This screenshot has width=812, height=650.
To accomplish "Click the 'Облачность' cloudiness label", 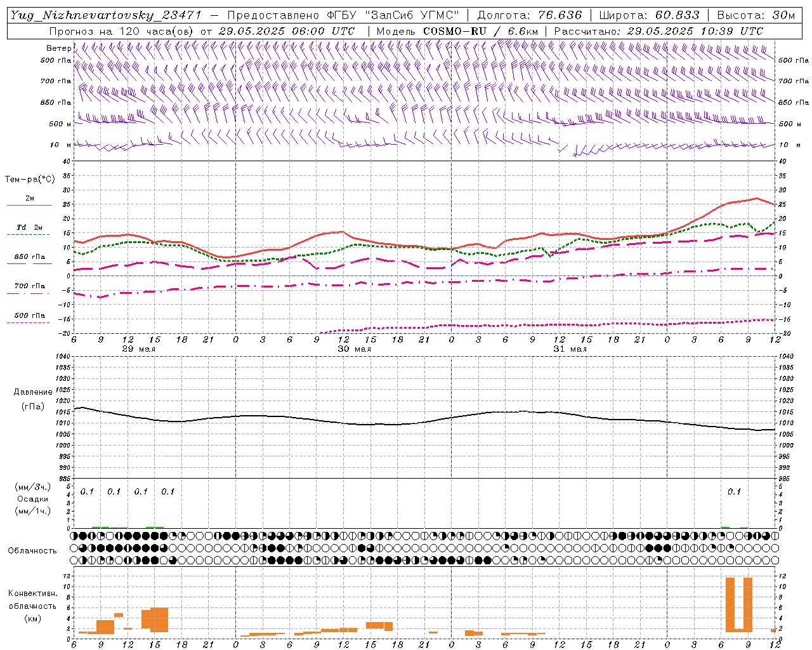I will pos(32,551).
